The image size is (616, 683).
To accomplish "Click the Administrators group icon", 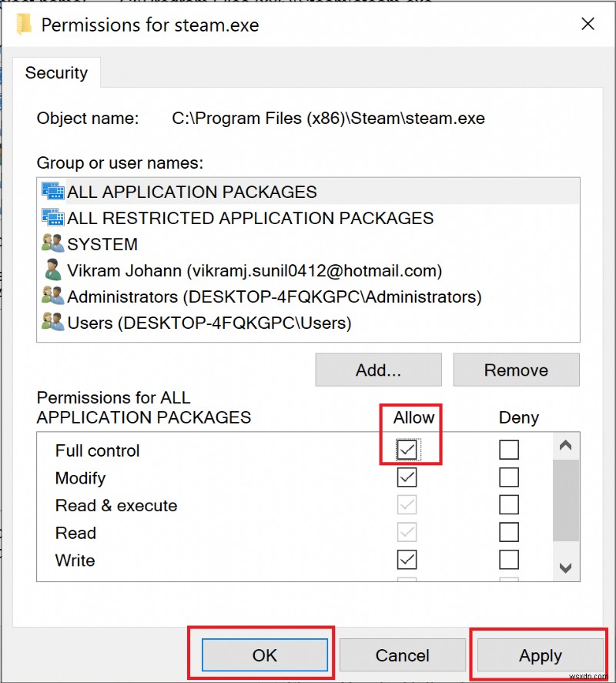I will [x=52, y=296].
